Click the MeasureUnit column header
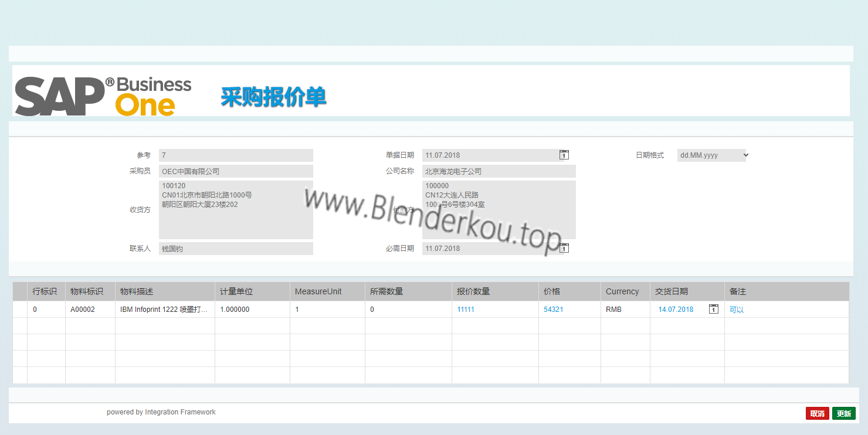 [327, 291]
